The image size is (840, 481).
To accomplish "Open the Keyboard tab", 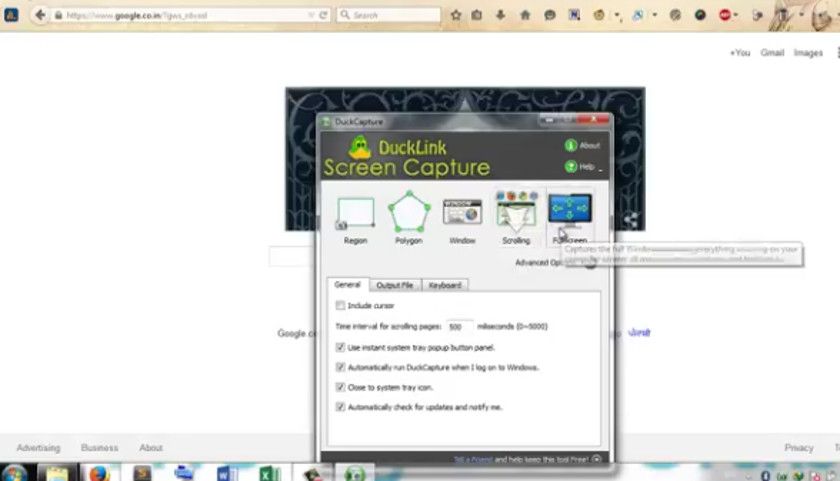I will pos(445,285).
